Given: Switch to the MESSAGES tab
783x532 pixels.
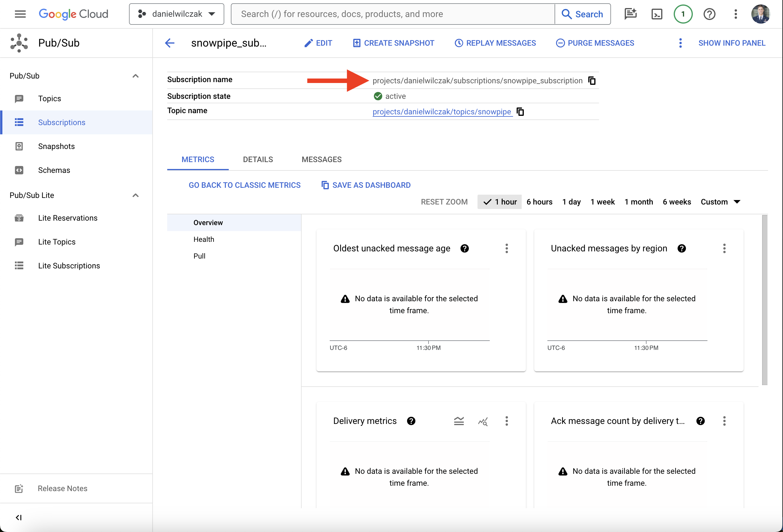Looking at the screenshot, I should (321, 160).
